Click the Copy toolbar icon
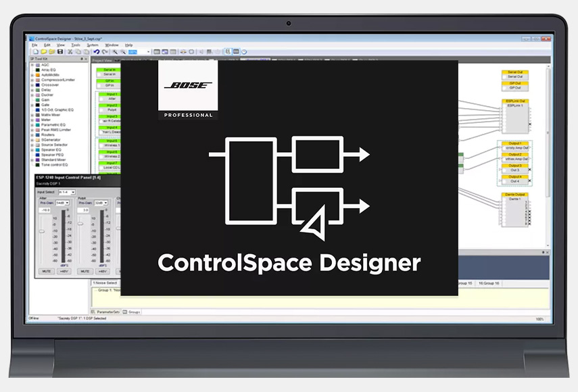This screenshot has height=392, width=578. coord(78,52)
